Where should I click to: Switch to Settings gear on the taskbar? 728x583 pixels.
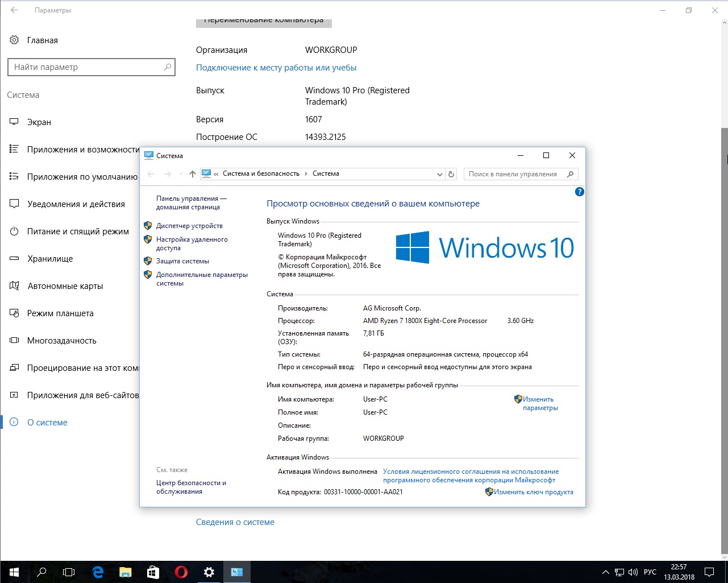click(209, 572)
